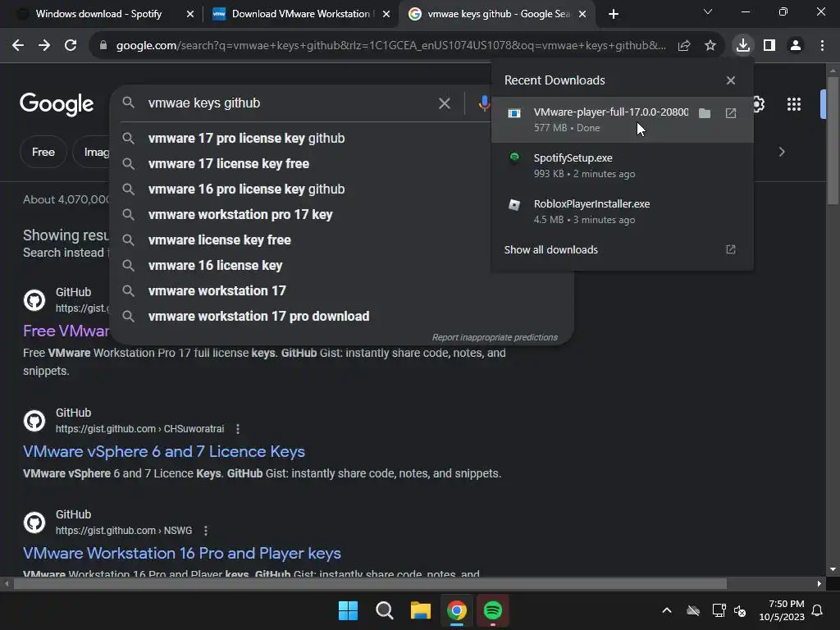Close the vmwae keys github tab

pyautogui.click(x=583, y=15)
